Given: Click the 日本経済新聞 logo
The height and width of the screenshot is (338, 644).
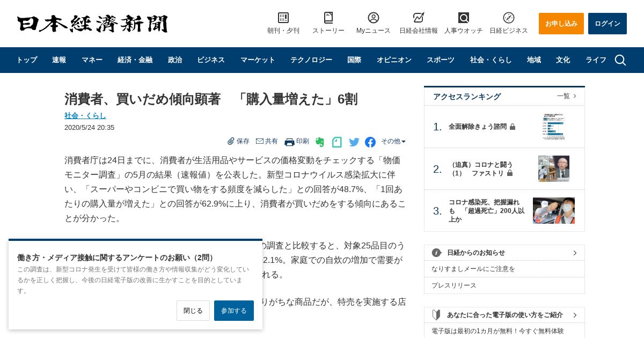Looking at the screenshot, I should click(x=92, y=24).
